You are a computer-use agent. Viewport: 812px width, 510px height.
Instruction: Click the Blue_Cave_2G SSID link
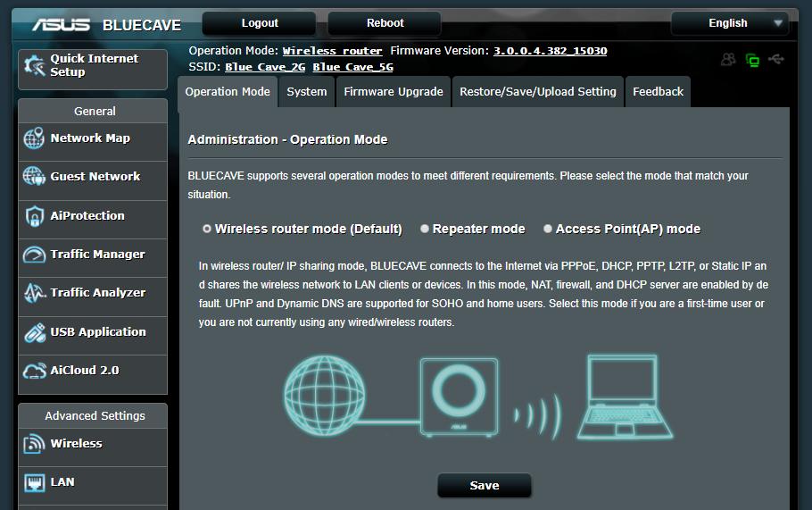pyautogui.click(x=265, y=67)
